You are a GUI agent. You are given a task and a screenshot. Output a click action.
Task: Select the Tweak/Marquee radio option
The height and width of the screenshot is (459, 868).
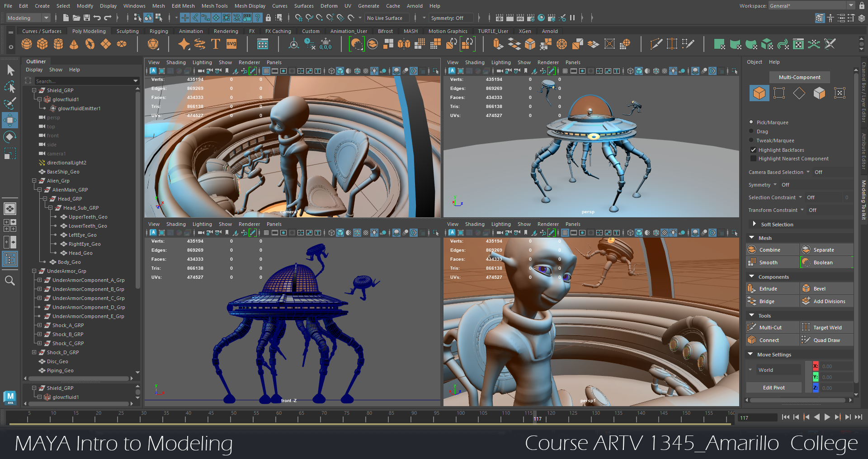coord(751,140)
